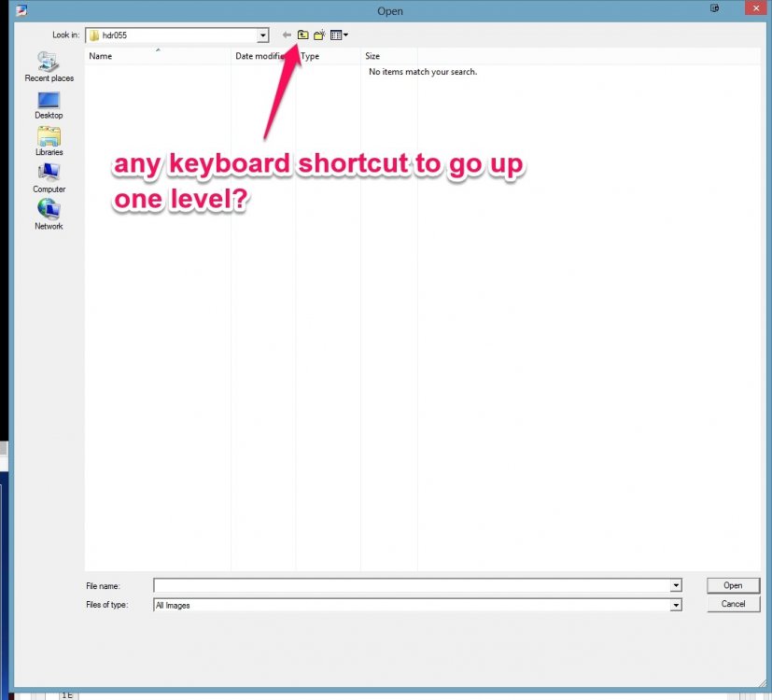This screenshot has height=700, width=772.
Task: Click the application icon in the title bar
Action: coord(20,10)
